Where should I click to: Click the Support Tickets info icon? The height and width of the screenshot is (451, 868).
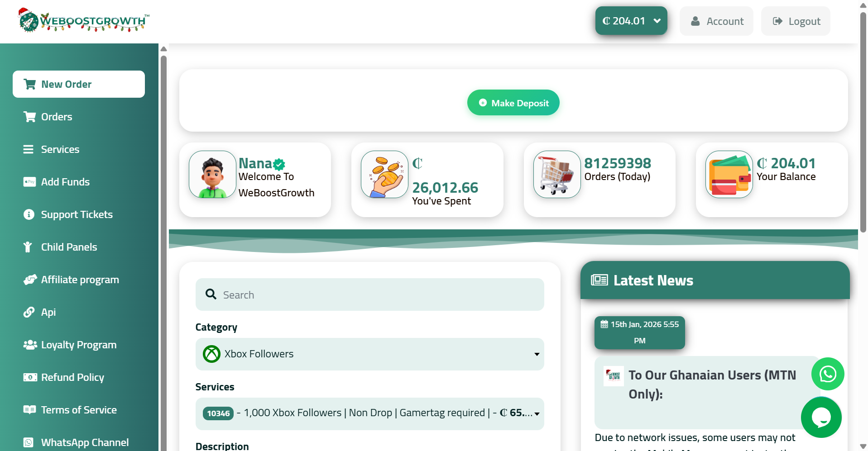coord(29,214)
